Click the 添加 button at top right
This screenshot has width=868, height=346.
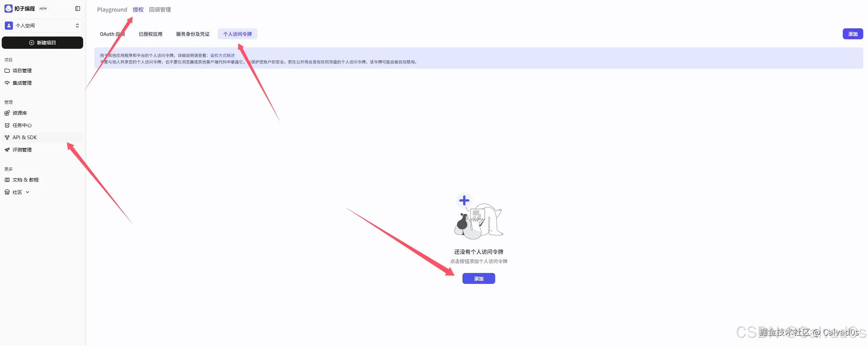tap(853, 34)
